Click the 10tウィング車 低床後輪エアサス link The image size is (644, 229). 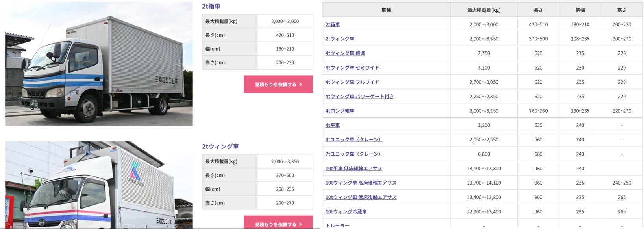(x=361, y=197)
